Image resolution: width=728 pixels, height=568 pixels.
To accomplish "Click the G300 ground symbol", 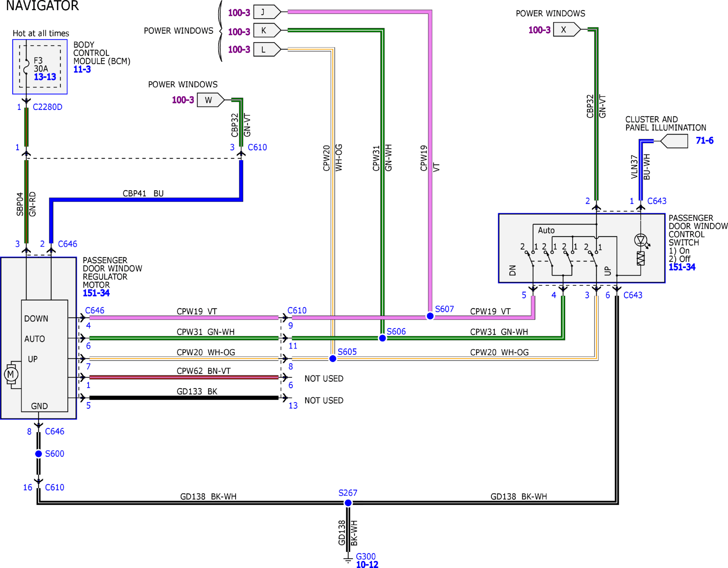I will click(x=348, y=559).
